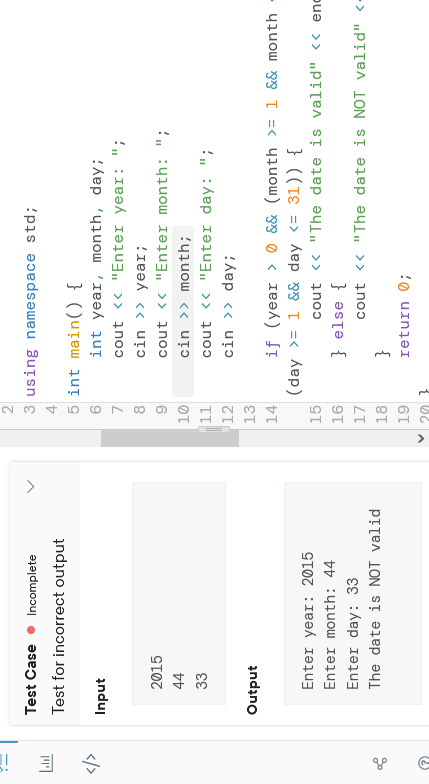Click the "Incomplete" status label

[x=31, y=584]
